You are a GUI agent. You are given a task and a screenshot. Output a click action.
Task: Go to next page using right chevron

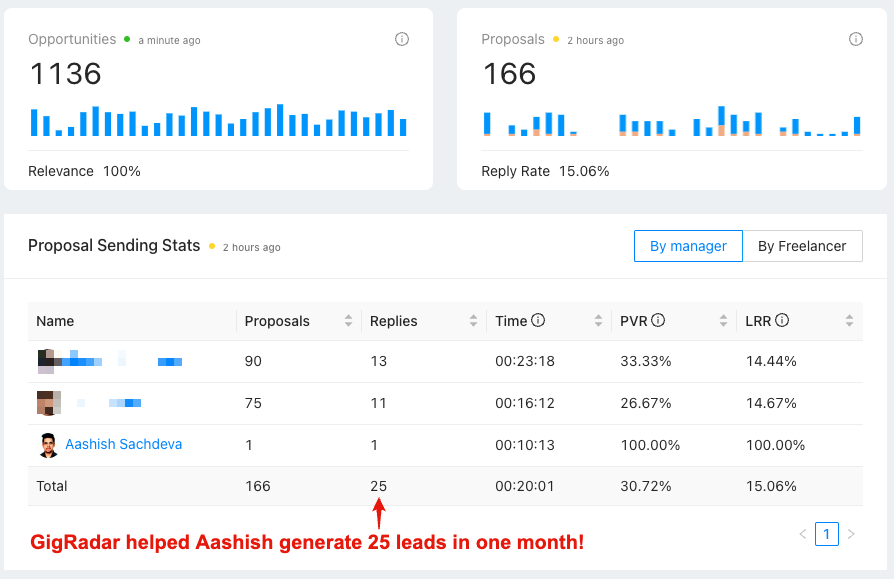point(851,534)
